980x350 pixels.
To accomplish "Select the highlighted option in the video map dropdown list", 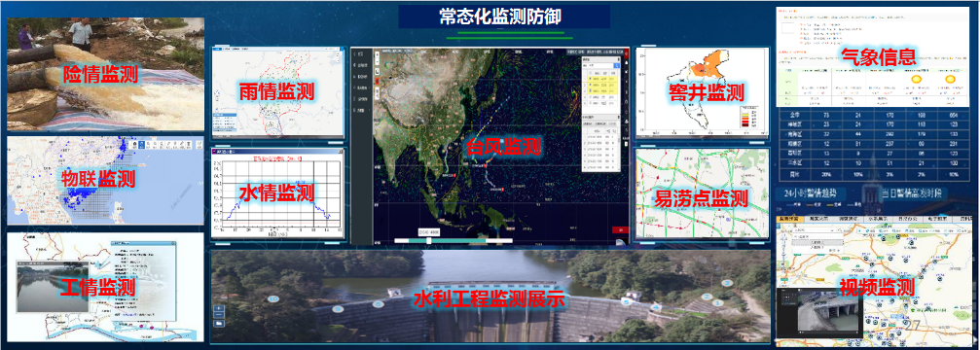I will [817, 242].
